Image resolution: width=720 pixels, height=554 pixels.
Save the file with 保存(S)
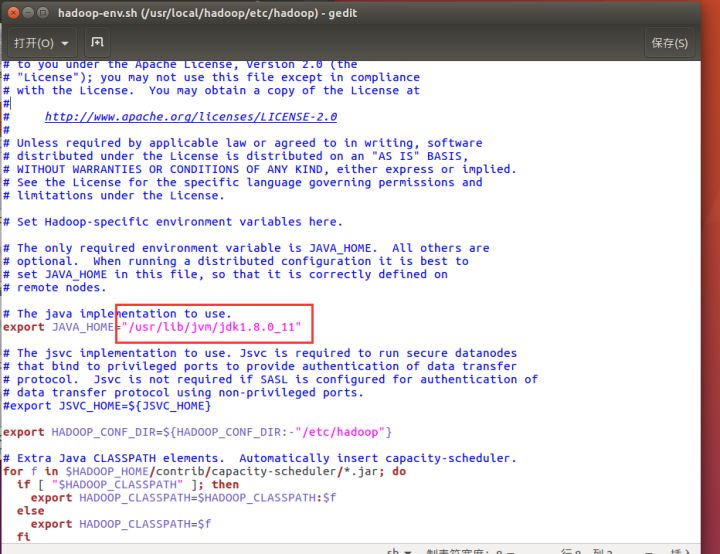click(x=669, y=43)
